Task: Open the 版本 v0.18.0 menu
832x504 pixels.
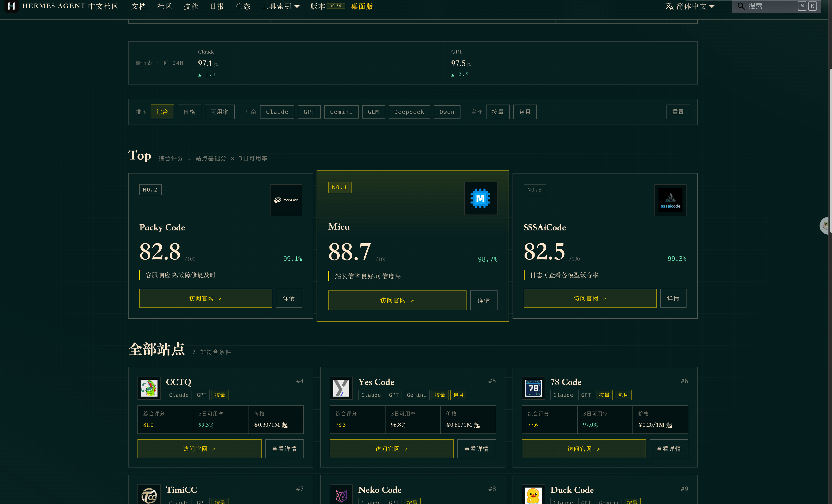Action: click(x=327, y=6)
